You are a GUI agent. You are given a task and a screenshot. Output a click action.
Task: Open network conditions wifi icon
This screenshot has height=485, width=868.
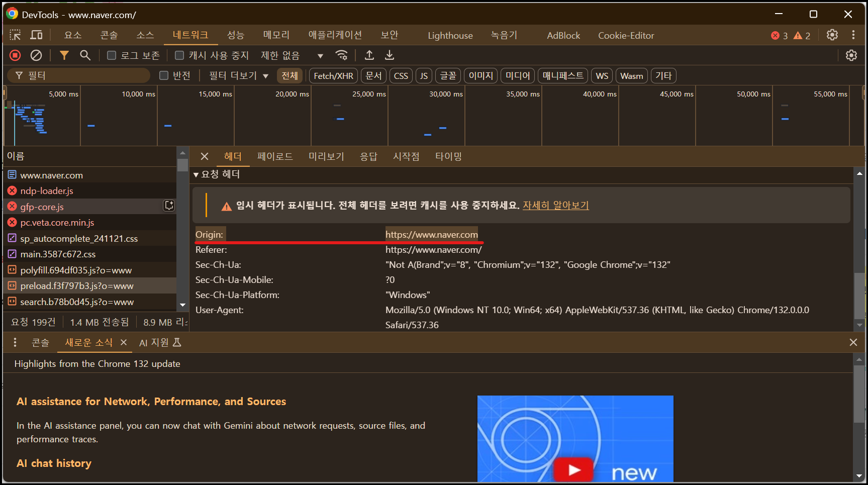click(342, 55)
